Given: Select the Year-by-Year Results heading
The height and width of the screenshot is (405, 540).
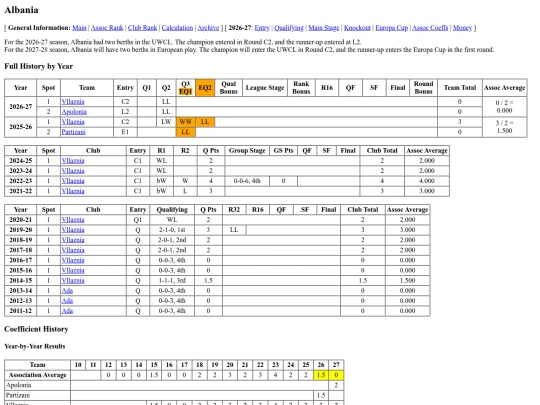Looking at the screenshot, I should click(34, 346).
